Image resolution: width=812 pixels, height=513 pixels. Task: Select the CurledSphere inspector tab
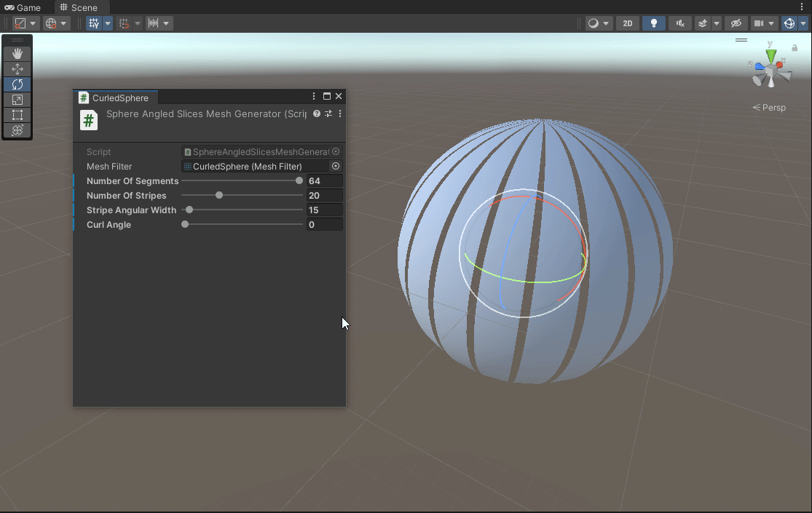(x=114, y=98)
